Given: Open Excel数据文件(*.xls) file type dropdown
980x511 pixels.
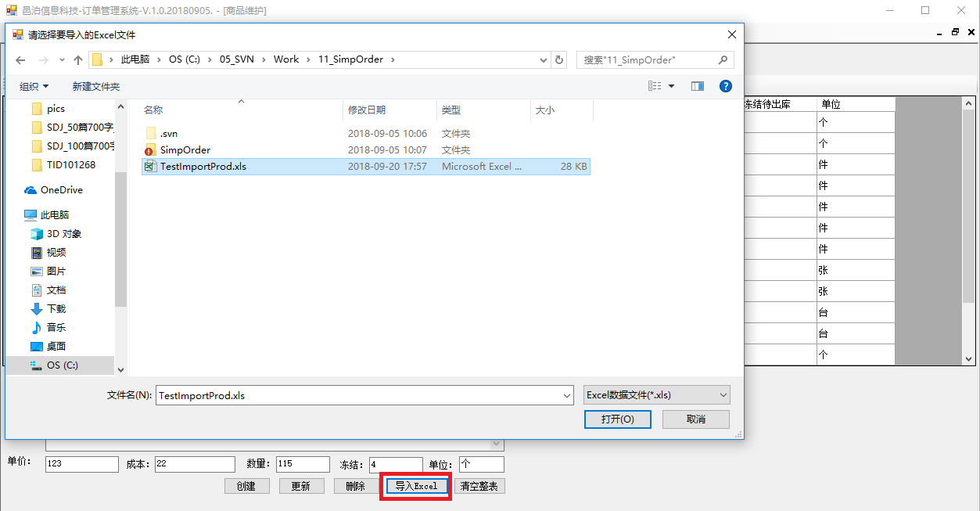Looking at the screenshot, I should [x=657, y=395].
